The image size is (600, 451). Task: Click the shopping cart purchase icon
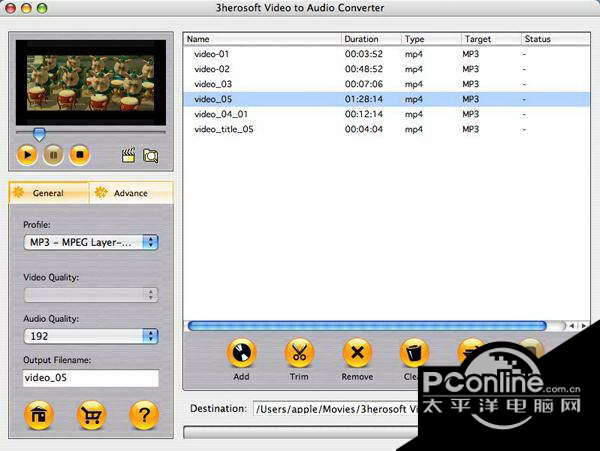click(x=91, y=415)
